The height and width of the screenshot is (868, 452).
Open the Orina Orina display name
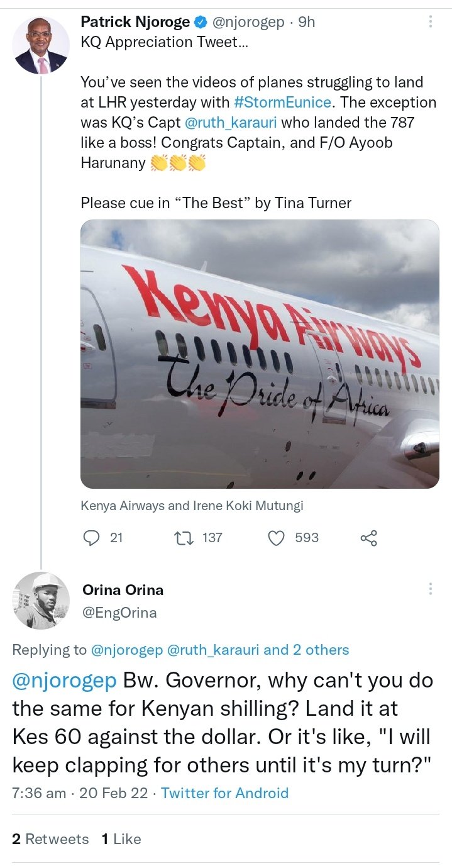[123, 590]
